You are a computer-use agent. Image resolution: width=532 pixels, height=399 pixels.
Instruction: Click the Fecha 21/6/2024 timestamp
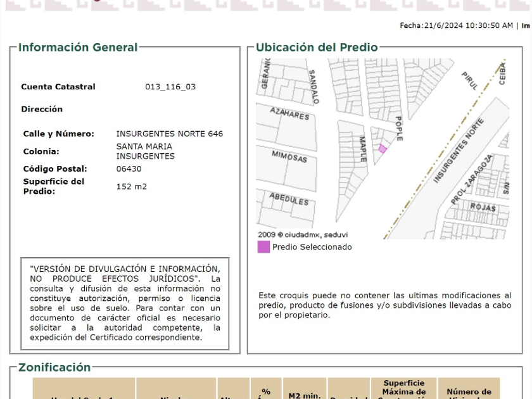click(x=457, y=25)
